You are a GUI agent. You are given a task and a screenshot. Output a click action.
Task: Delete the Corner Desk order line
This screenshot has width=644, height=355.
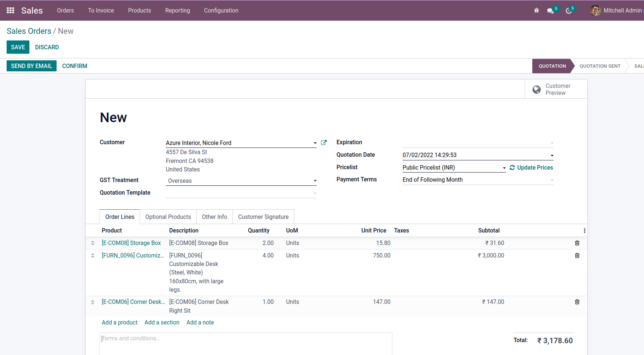577,302
